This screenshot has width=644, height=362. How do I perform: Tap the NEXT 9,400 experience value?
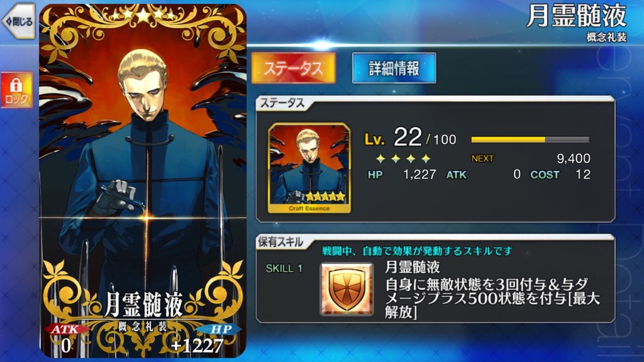tap(531, 158)
